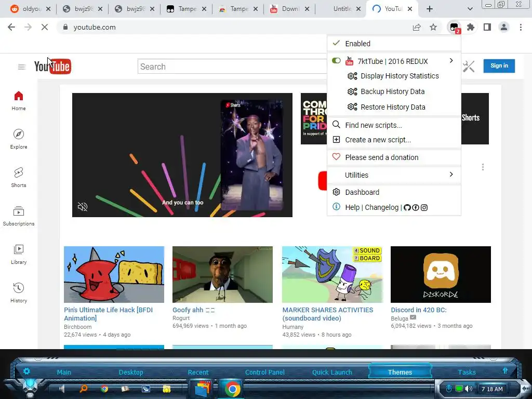Open Changelog in the Tampermonkey menu
Viewport: 532px width, 399px height.
click(382, 207)
